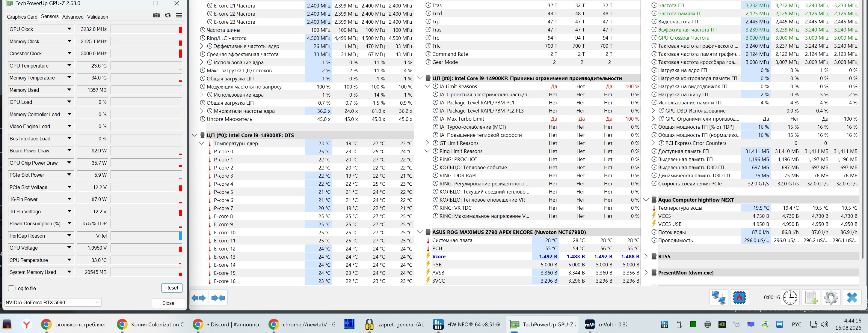Open the GPU Clock sensor dropdown
The height and width of the screenshot is (333, 868).
69,29
